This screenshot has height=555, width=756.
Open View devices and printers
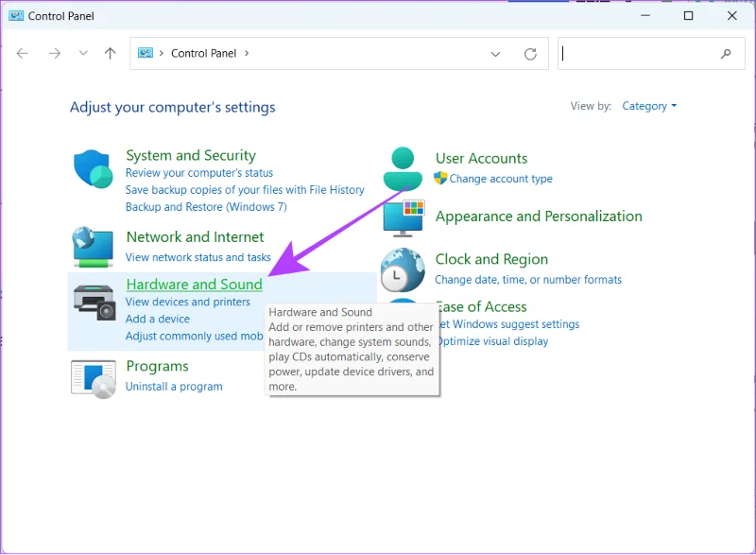coord(188,302)
